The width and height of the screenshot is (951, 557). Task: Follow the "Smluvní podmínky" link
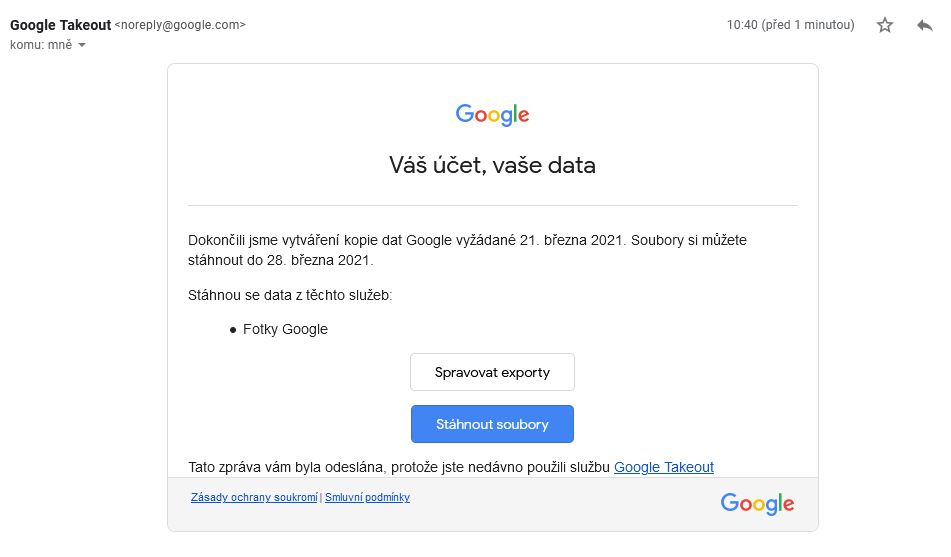[x=367, y=497]
